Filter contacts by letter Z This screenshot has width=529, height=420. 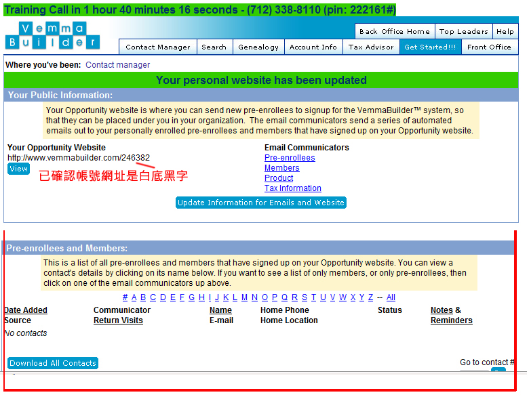point(370,297)
